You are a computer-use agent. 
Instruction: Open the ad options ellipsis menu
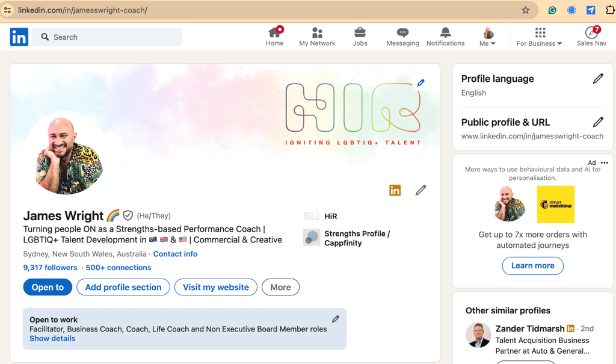[x=605, y=162]
